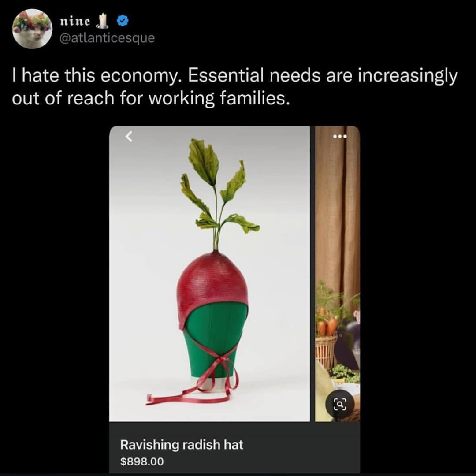Select the next product photo with curtain
This screenshot has height=476, width=476.
(338, 273)
